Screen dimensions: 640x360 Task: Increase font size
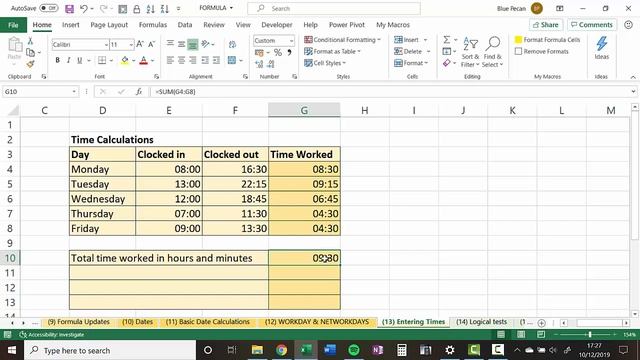point(140,44)
